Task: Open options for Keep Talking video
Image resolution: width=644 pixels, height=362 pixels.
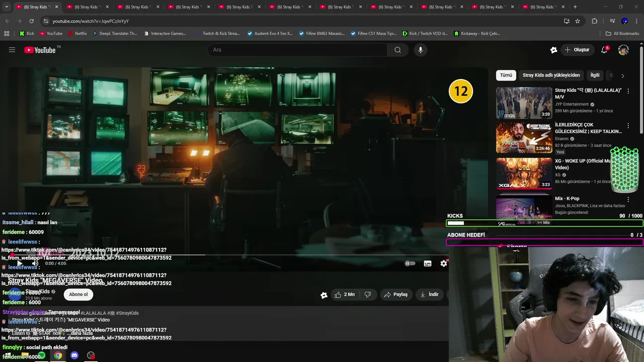Action: (628, 126)
